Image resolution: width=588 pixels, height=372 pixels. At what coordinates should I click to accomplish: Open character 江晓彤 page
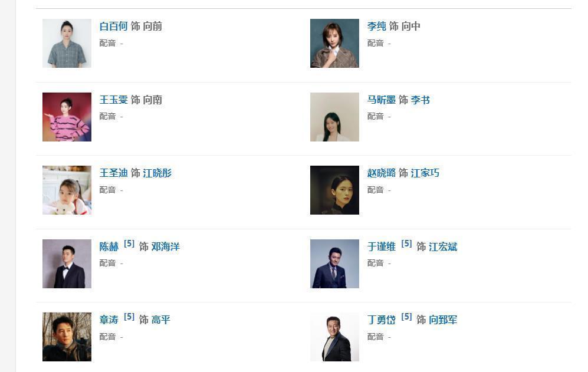click(x=157, y=173)
